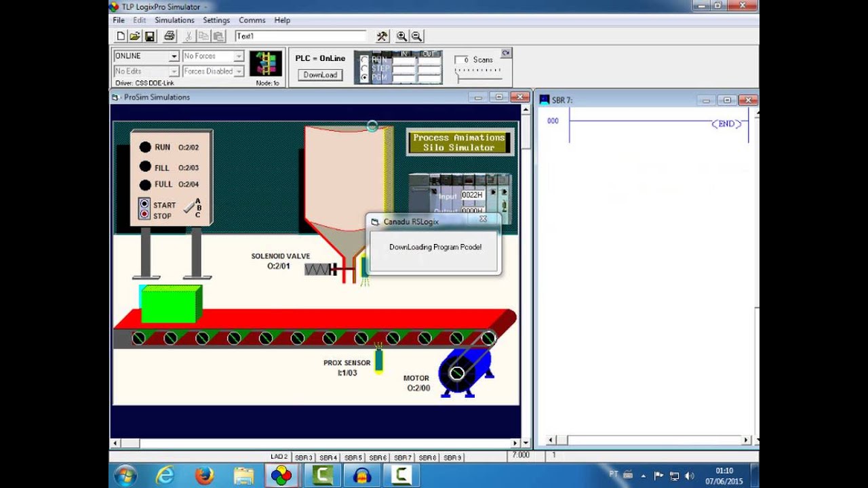Switch to the SBR 9 tab
Screen dimensions: 868x488
[x=452, y=457]
